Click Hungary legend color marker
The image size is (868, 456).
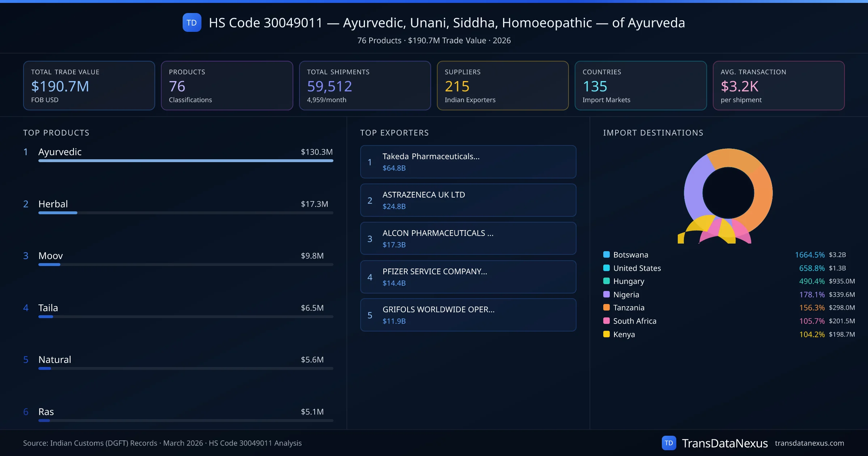pos(607,281)
